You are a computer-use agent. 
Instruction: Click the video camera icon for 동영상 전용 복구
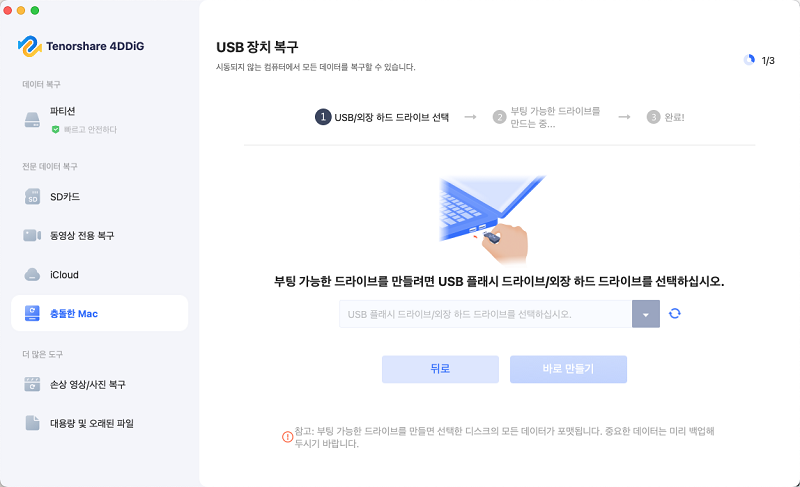[32, 235]
